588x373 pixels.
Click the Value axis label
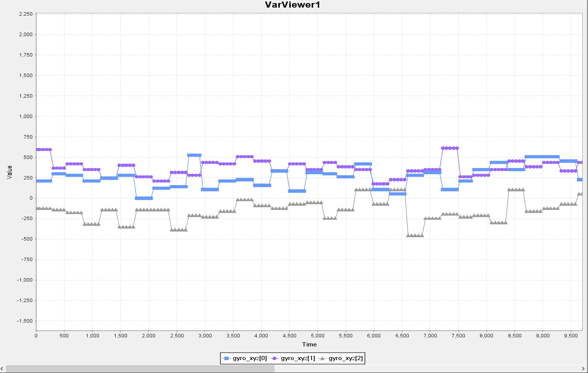(x=9, y=172)
